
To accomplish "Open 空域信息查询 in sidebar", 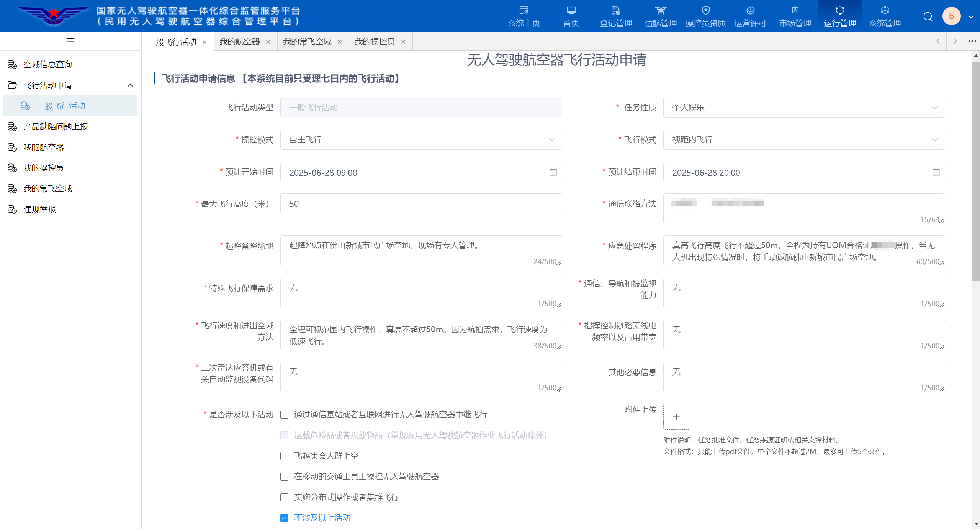I will pyautogui.click(x=47, y=65).
